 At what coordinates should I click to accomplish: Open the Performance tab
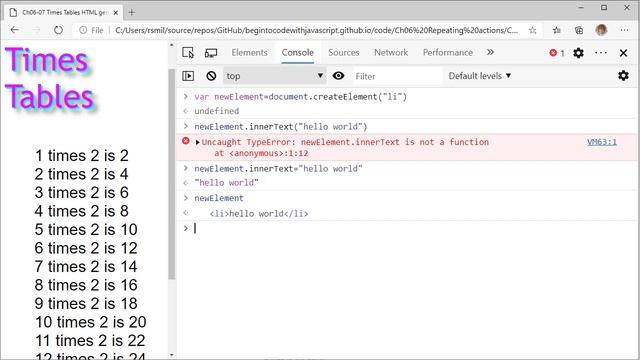448,53
